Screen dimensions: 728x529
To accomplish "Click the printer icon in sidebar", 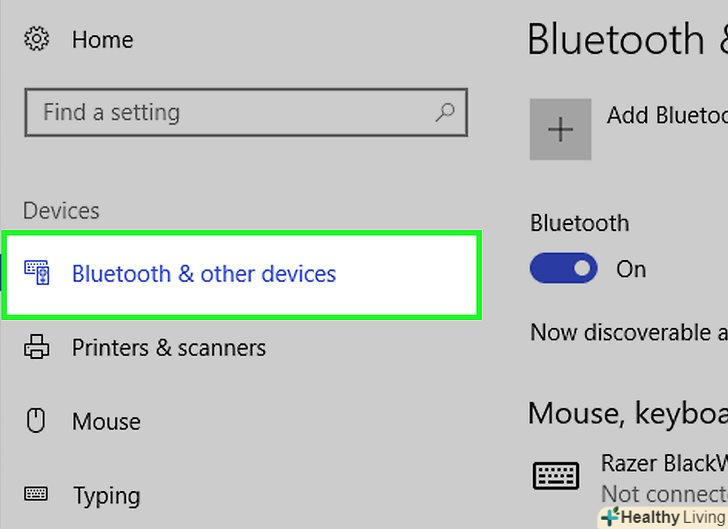I will (37, 348).
